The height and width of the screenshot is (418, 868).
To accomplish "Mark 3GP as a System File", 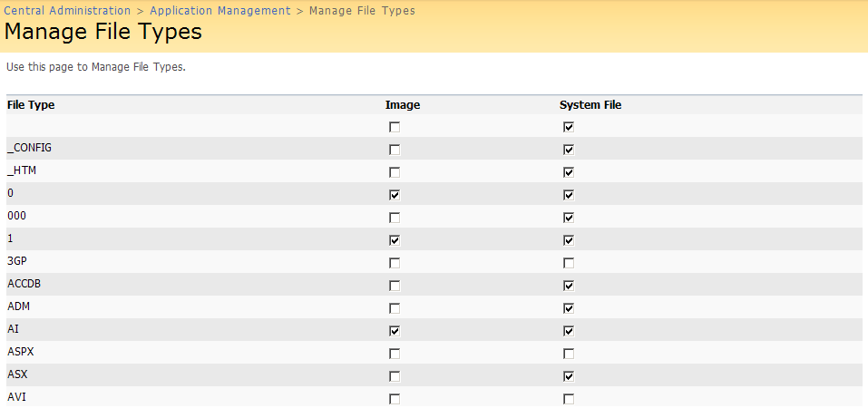I will [x=569, y=263].
